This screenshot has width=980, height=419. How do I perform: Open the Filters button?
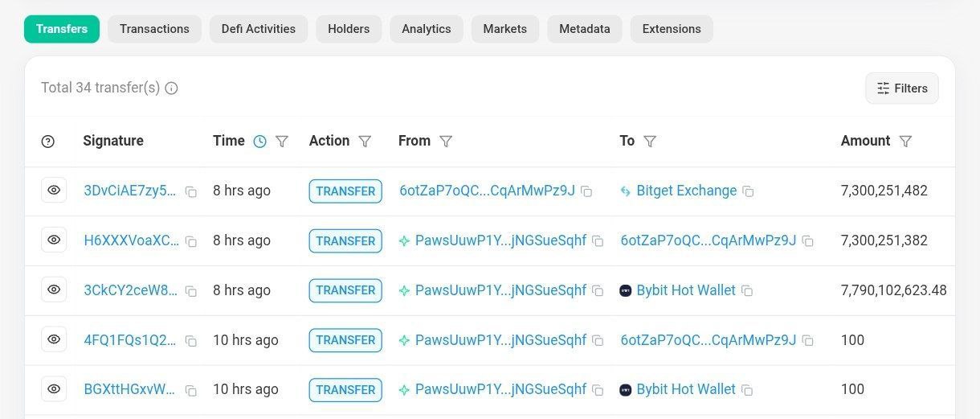pos(902,88)
